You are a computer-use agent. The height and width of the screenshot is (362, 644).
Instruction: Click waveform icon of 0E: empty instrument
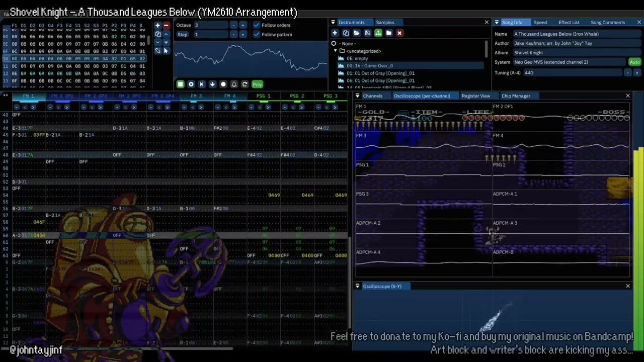341,58
